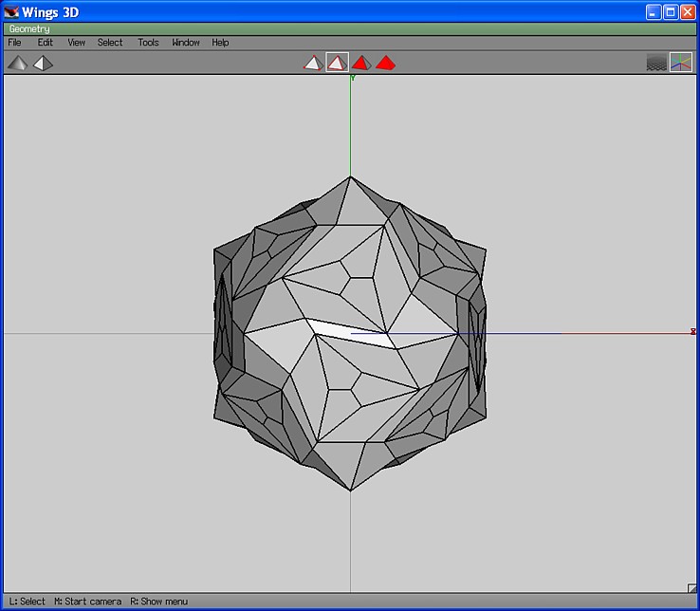
Task: Open the Window menu
Action: click(186, 43)
